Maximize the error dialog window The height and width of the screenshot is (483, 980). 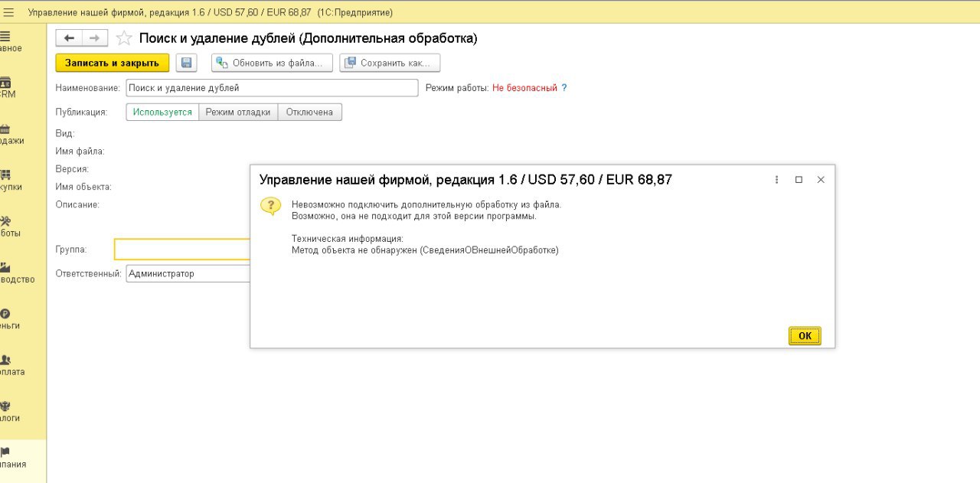(799, 180)
